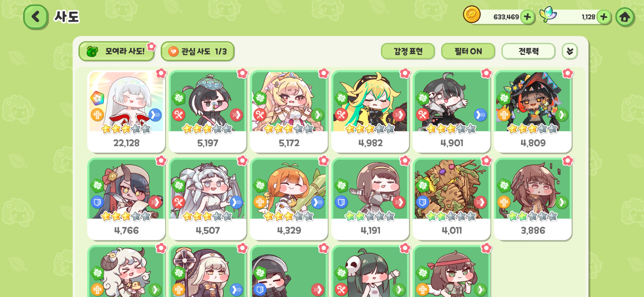Open the witch hat character 4,809

[533, 111]
